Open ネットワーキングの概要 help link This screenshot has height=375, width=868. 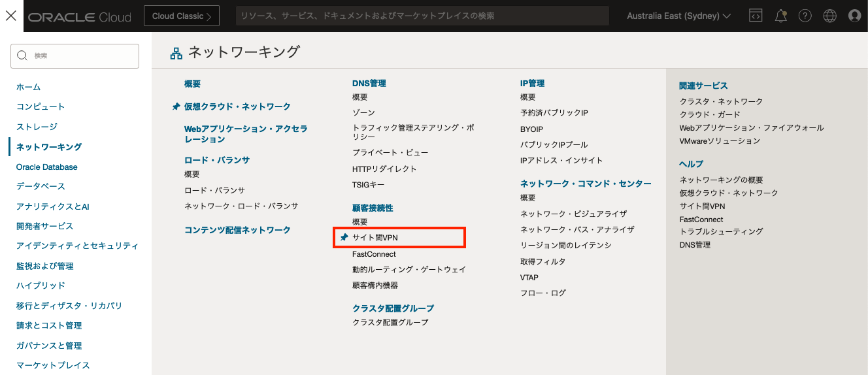(x=722, y=180)
